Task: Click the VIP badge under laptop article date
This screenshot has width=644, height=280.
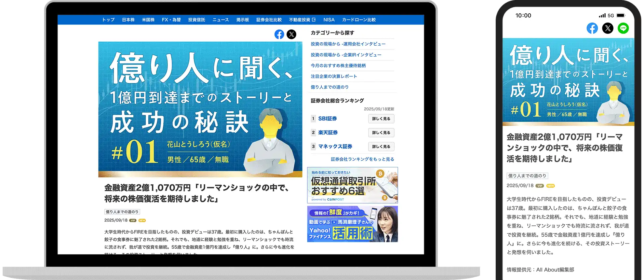Action: (133, 220)
